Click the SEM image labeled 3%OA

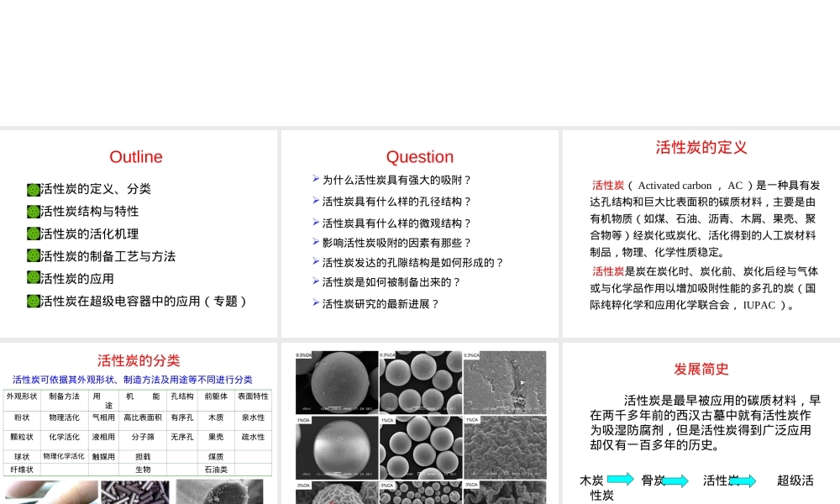coord(337,493)
